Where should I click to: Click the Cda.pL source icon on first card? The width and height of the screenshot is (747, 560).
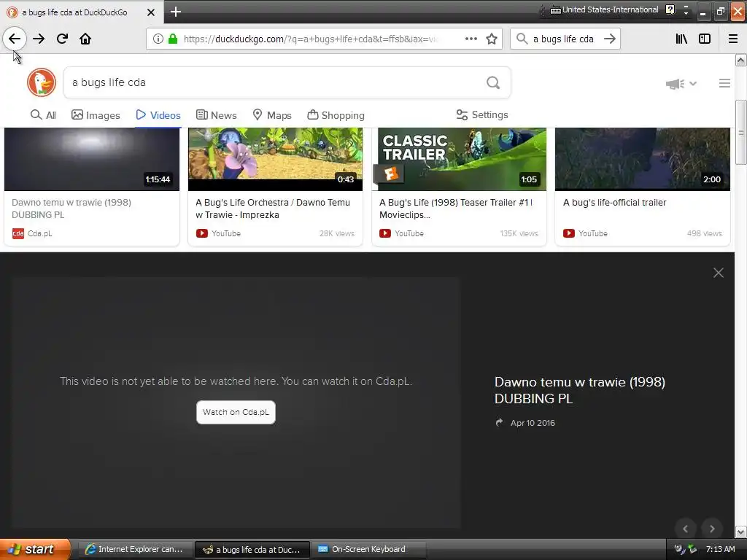[18, 233]
